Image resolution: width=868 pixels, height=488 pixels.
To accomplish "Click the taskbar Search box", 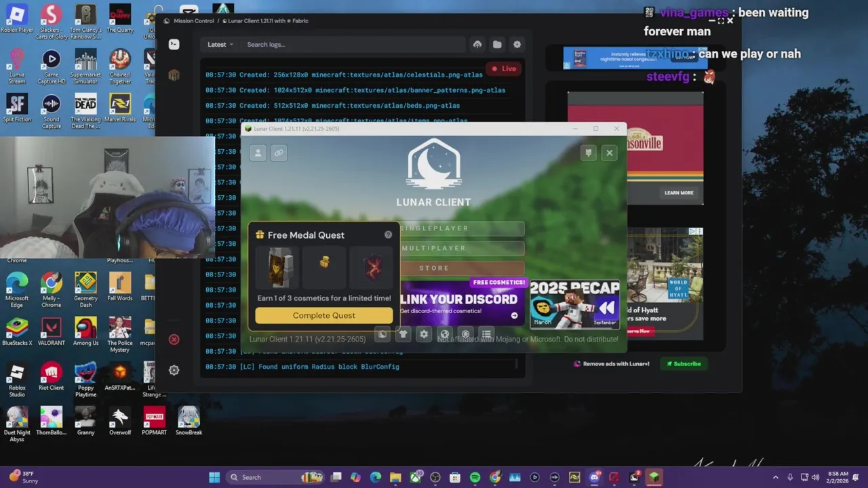I will point(275,477).
